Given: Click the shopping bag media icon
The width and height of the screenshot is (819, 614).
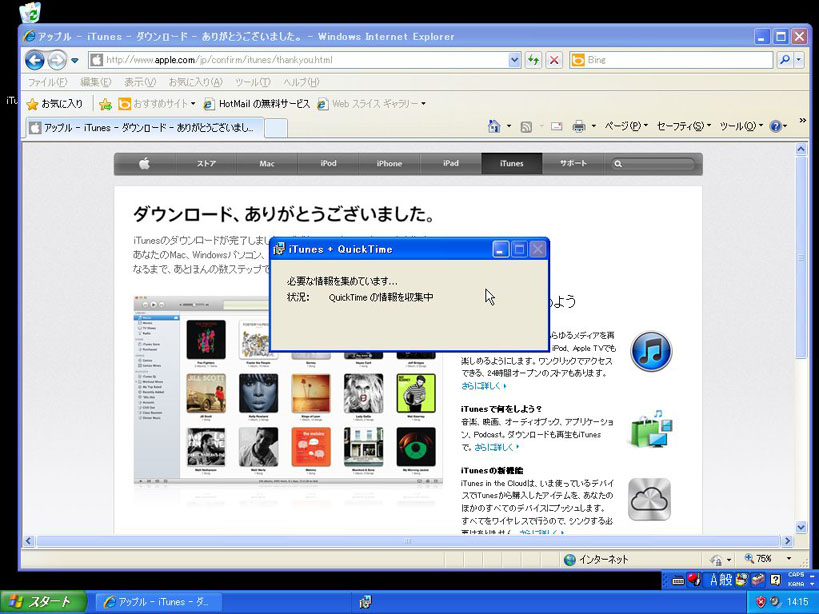Looking at the screenshot, I should click(650, 429).
